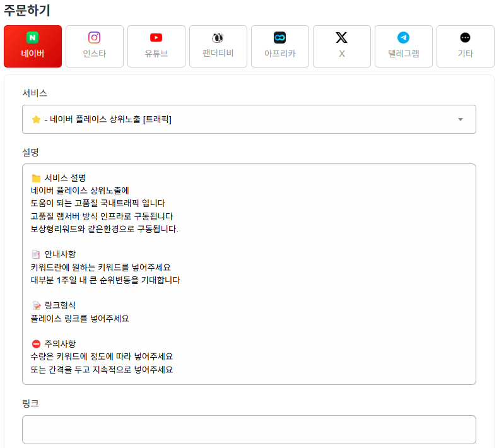Click text '보상형리워드와 같은환경으로 구동됩니다.'
Screen dimensions: 499x448
pos(104,229)
